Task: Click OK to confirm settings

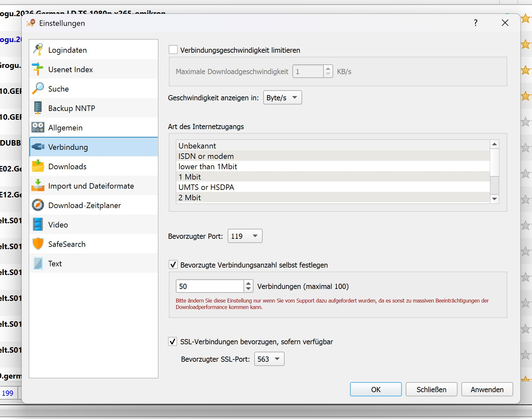Action: 376,389
